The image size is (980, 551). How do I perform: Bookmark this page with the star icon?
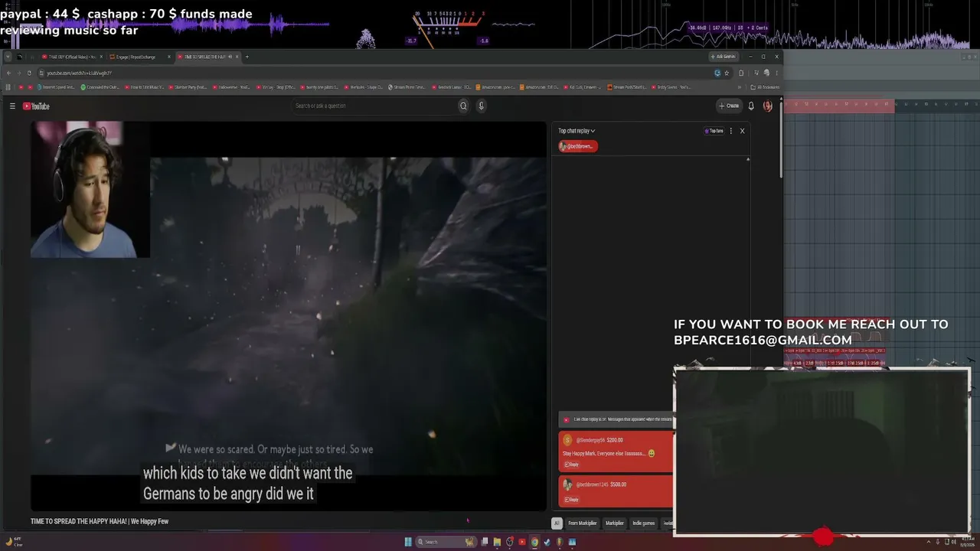point(727,73)
